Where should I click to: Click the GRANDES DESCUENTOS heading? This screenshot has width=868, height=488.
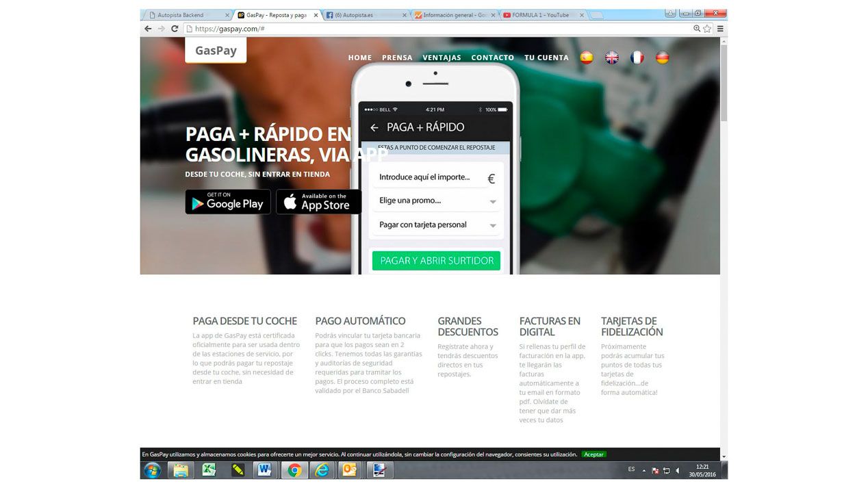[468, 326]
